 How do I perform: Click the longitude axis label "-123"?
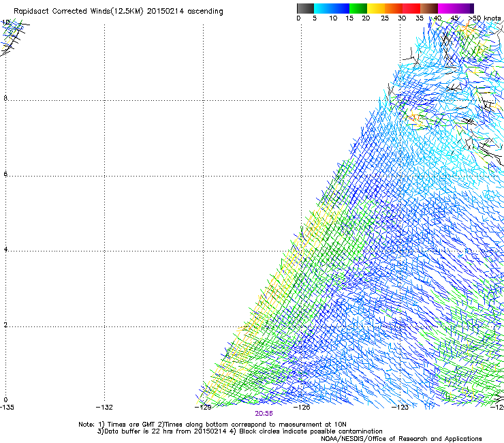(x=400, y=408)
